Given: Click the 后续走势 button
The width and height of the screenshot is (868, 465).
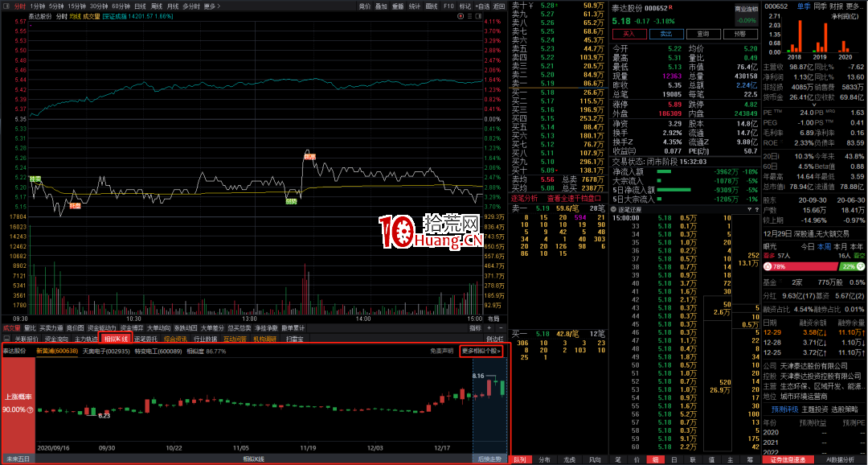Looking at the screenshot, I should (489, 459).
